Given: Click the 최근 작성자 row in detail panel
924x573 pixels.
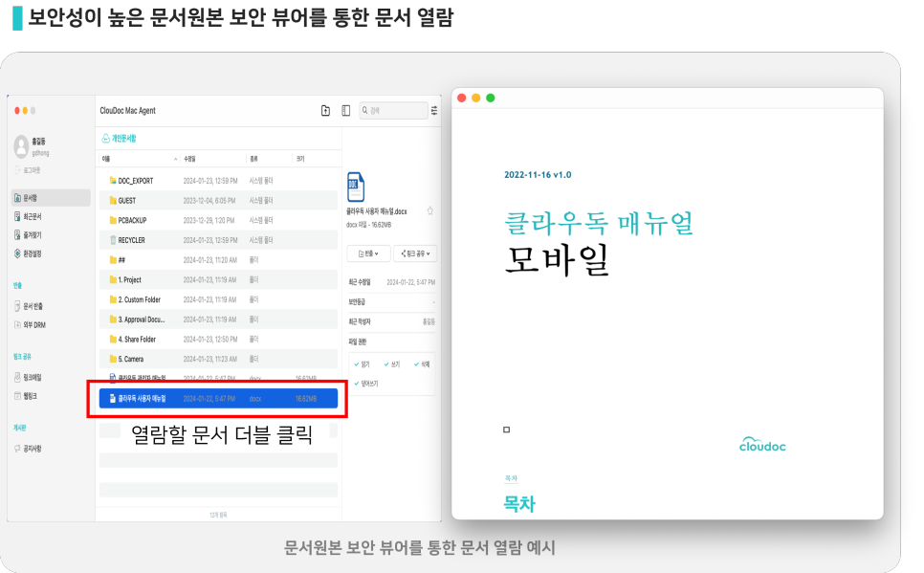Looking at the screenshot, I should (x=392, y=321).
